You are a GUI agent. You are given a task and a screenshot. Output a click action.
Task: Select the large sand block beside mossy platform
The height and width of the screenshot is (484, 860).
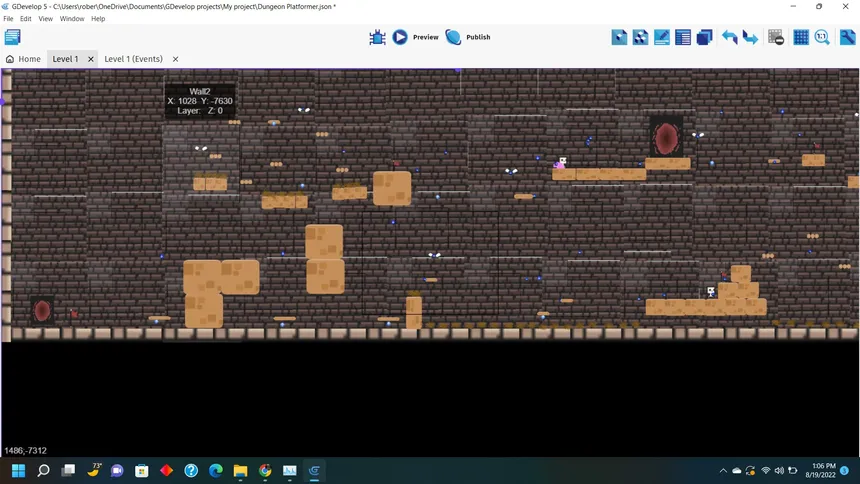click(x=392, y=188)
